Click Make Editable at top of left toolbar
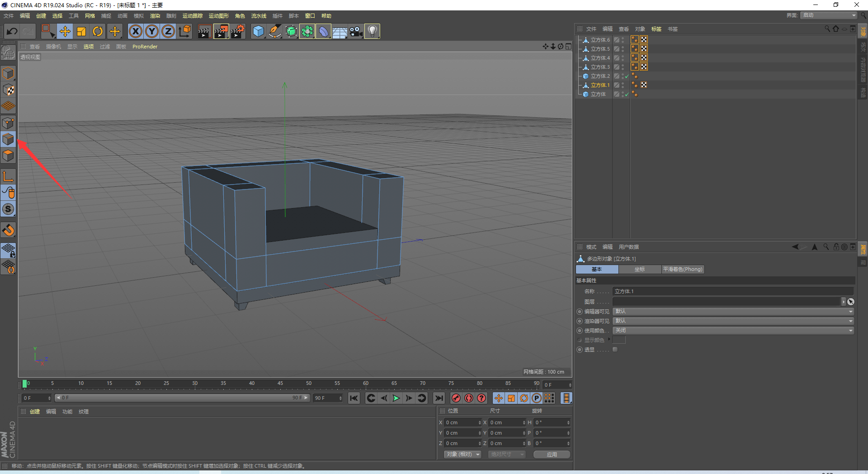Viewport: 868px width, 474px height. 8,53
